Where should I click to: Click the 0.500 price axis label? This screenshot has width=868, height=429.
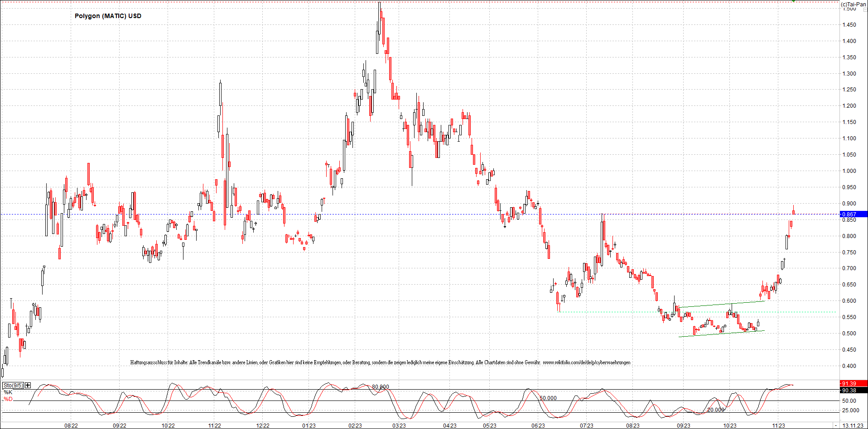(849, 334)
